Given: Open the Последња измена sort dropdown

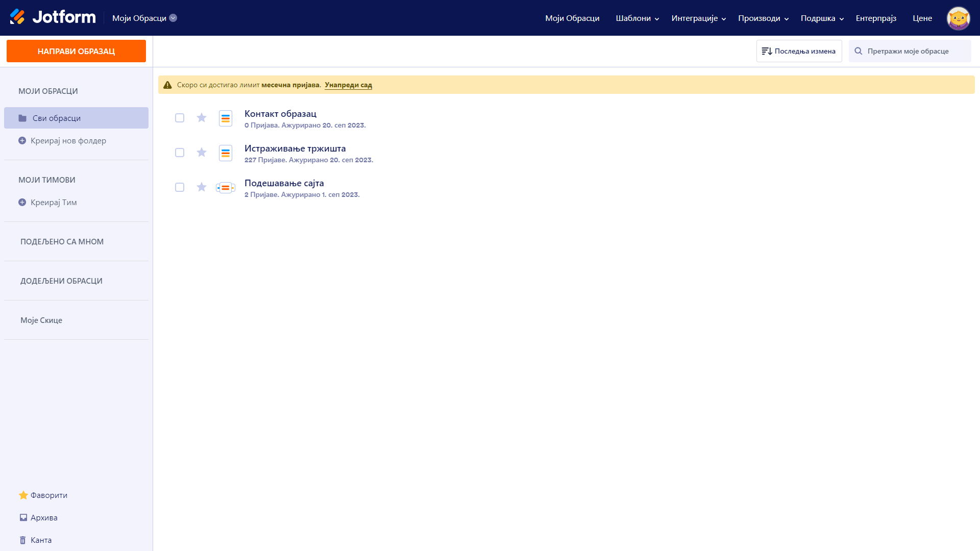Looking at the screenshot, I should (x=799, y=51).
